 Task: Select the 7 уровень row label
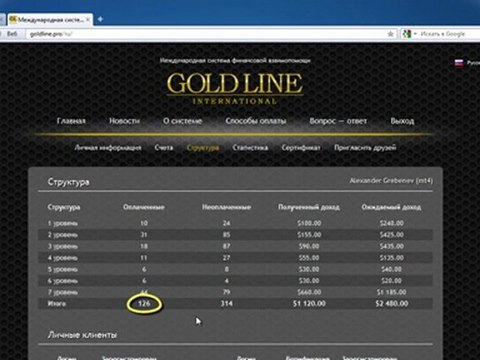(63, 292)
